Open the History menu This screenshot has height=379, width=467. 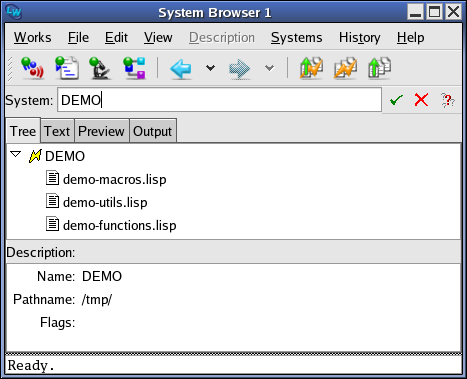tap(360, 37)
